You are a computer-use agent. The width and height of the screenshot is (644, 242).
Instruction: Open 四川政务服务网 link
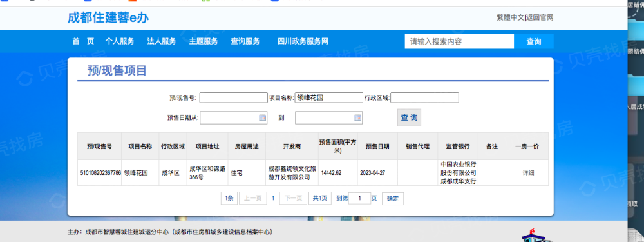[303, 41]
